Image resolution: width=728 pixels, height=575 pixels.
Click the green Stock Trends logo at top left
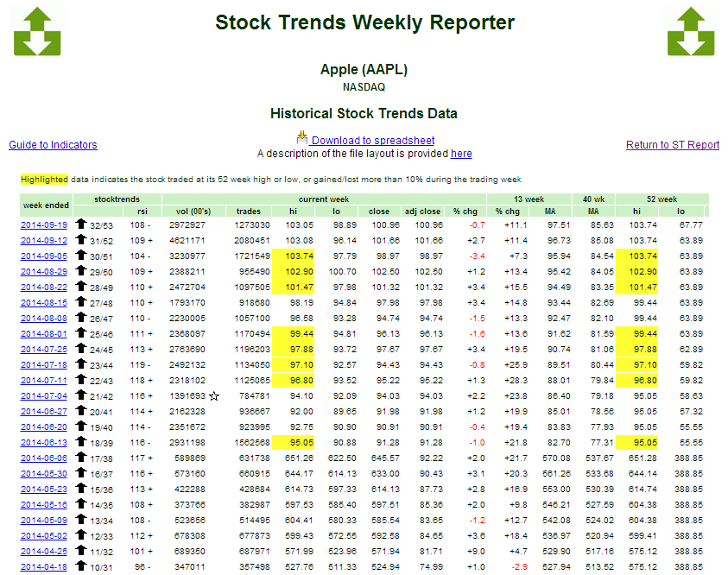click(37, 32)
